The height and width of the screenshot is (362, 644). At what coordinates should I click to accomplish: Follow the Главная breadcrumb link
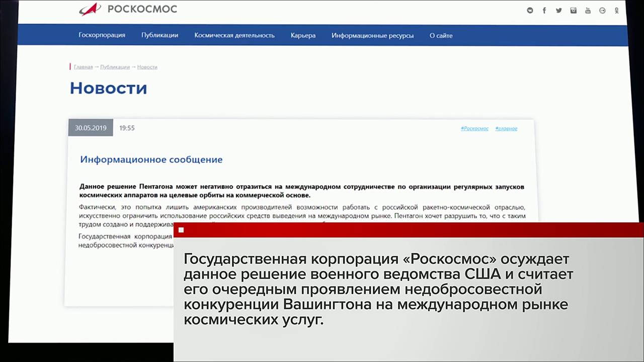83,67
